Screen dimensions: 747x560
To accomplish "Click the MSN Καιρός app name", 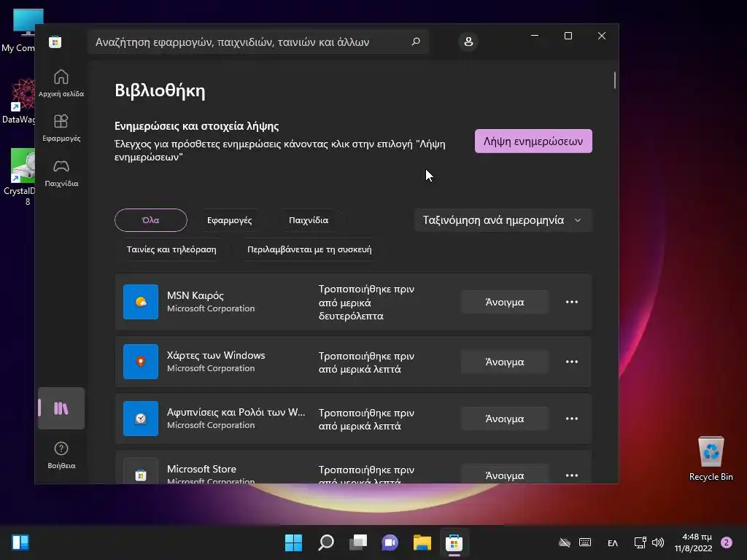I will [196, 295].
